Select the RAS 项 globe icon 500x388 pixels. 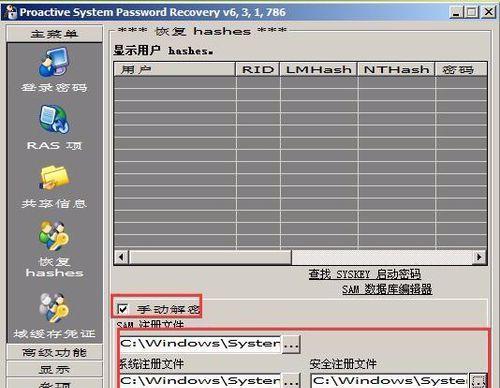[54, 119]
